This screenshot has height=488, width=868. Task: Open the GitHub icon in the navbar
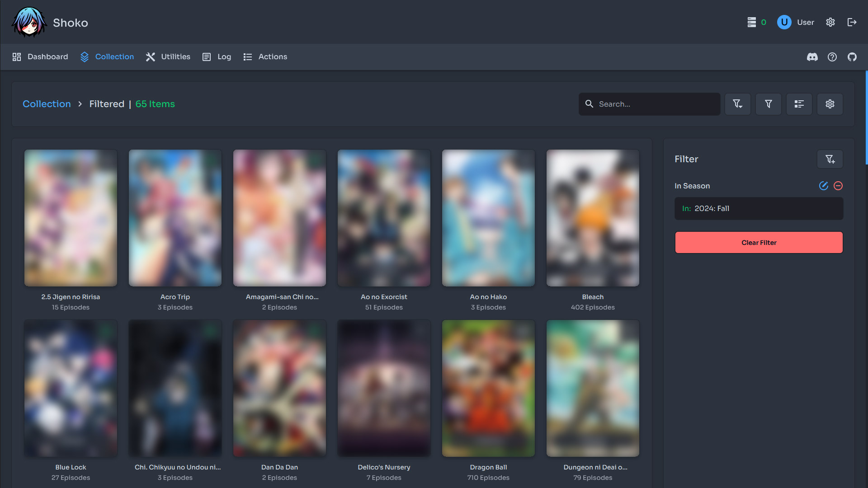point(852,57)
